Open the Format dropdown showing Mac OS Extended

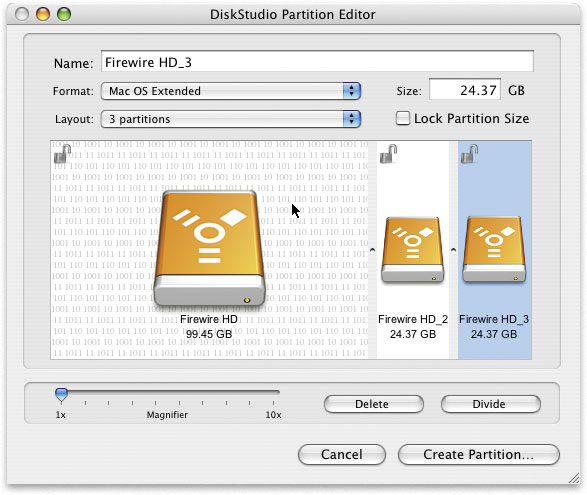(231, 91)
